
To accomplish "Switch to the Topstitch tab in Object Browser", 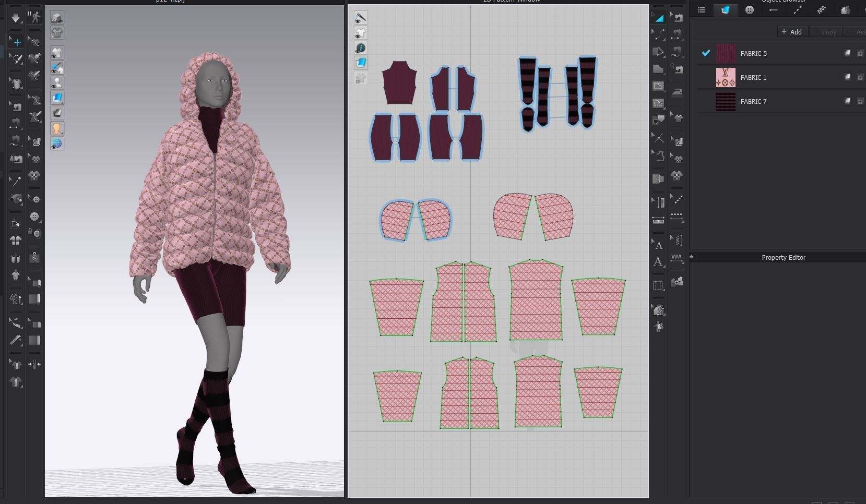I will (798, 10).
